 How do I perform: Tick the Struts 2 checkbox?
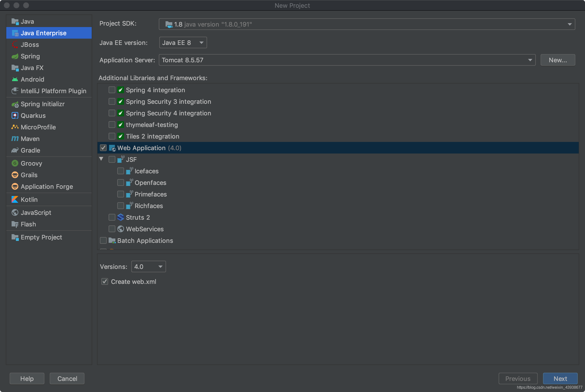[112, 217]
